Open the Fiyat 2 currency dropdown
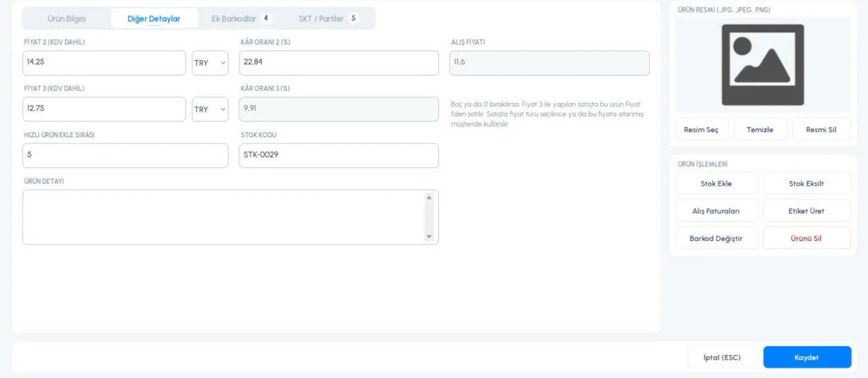Viewport: 868px width, 378px height. (210, 63)
